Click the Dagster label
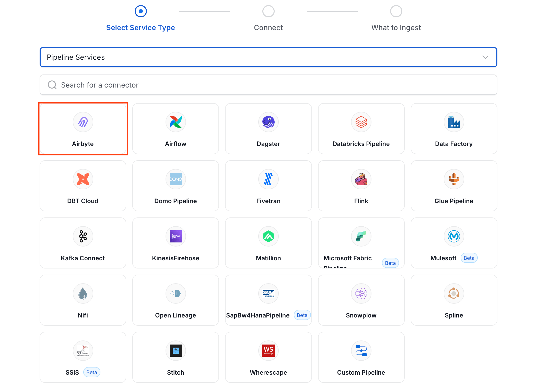 tap(268, 144)
